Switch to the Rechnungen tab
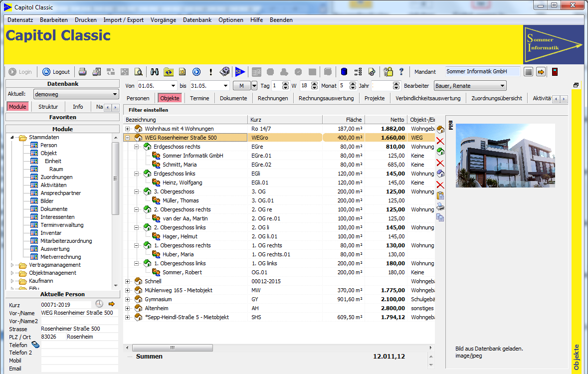 coord(272,98)
